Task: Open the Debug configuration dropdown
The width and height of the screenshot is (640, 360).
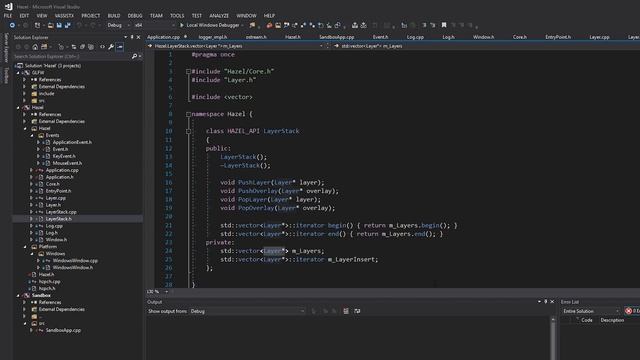Action: (x=118, y=25)
